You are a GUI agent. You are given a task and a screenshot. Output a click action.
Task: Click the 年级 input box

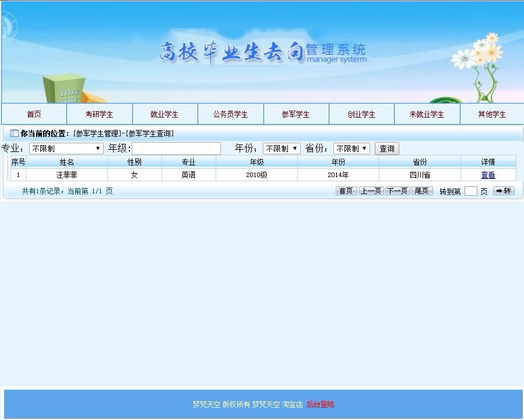[175, 148]
